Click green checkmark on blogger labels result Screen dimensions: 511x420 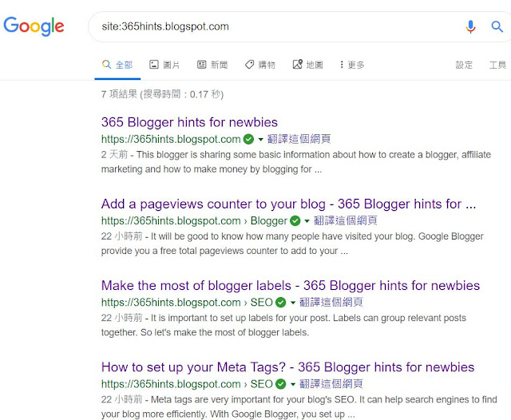coord(280,303)
